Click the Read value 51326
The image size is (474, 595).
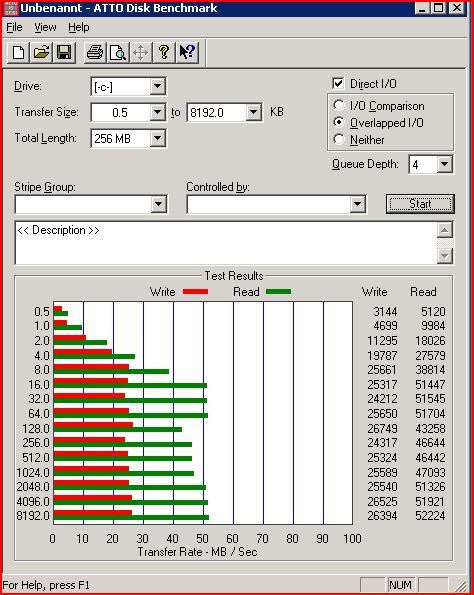click(430, 486)
